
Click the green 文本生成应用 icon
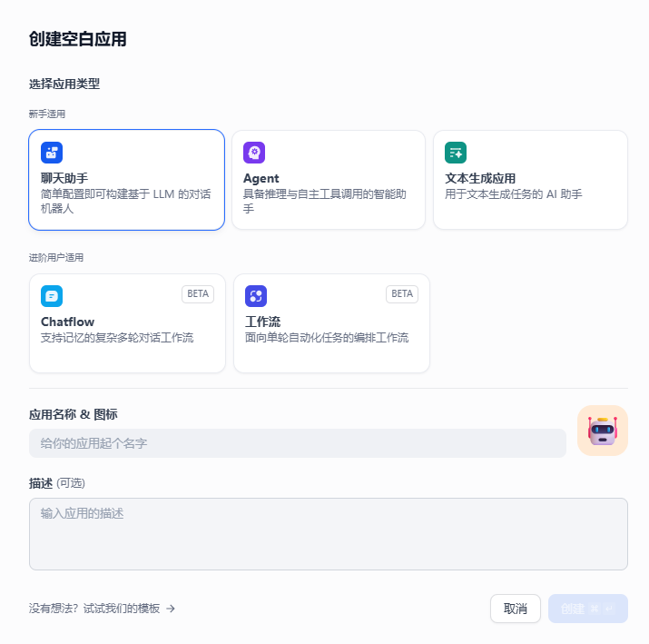[456, 153]
